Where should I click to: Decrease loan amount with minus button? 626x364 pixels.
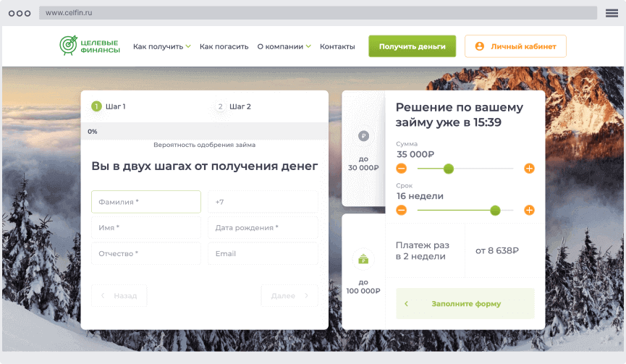click(x=401, y=169)
